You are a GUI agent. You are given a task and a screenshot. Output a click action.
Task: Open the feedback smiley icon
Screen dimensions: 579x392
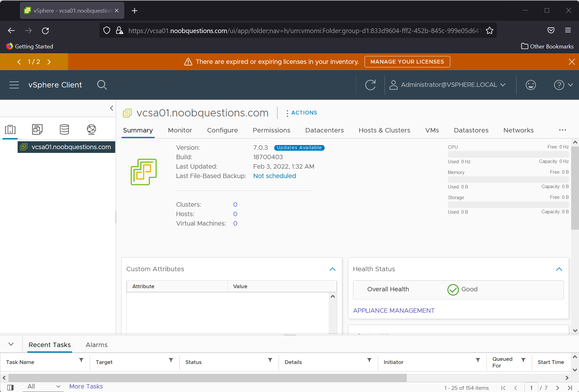531,85
